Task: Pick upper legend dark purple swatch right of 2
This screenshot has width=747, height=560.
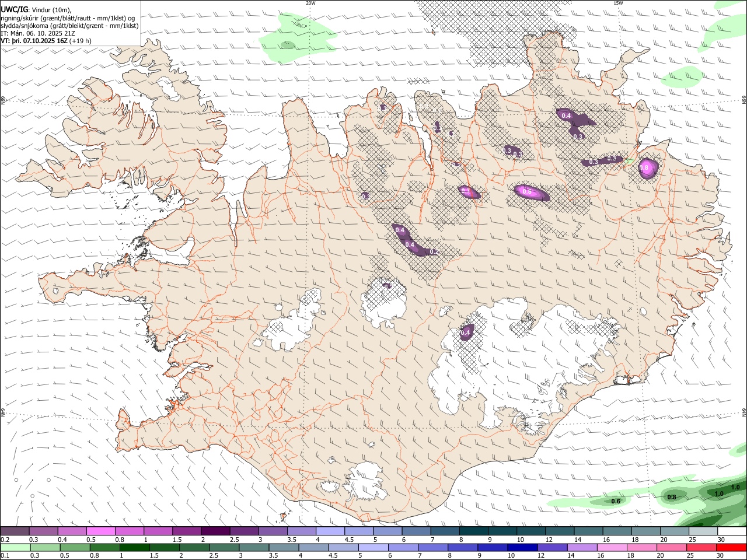Action: coord(215,531)
